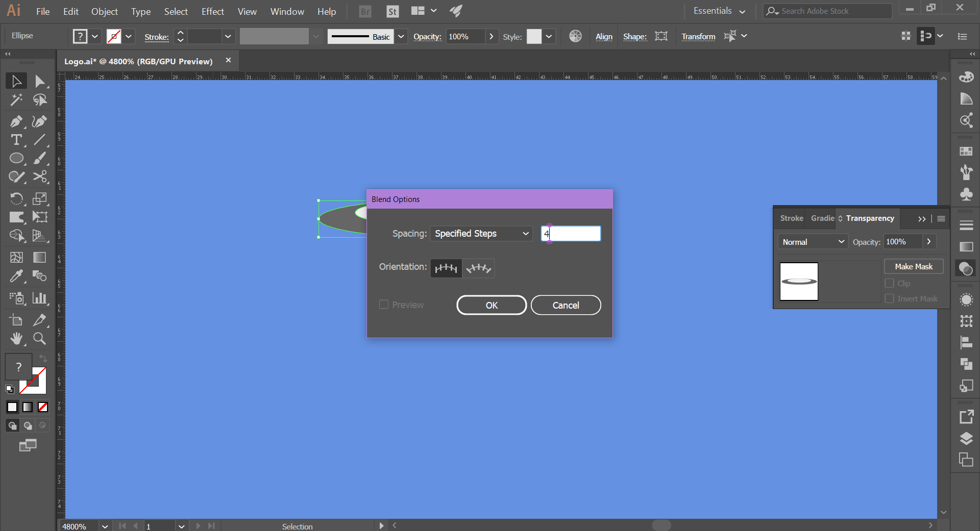Check the Clip option in Transparency panel
The width and height of the screenshot is (980, 531).
890,283
